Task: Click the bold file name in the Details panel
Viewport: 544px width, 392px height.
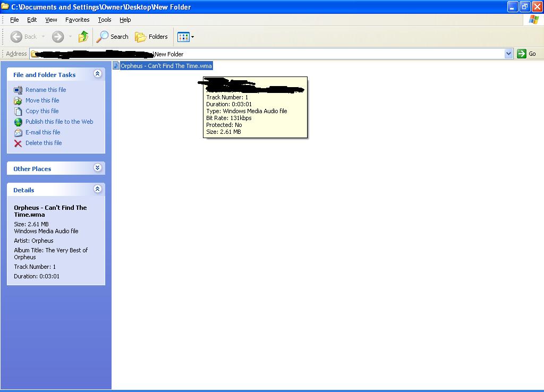Action: click(x=50, y=211)
